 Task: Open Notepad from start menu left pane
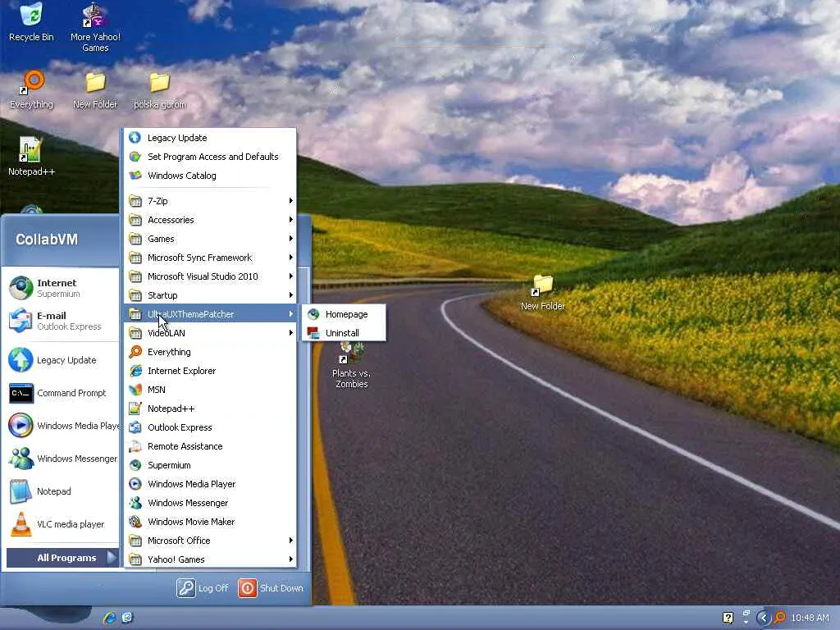pyautogui.click(x=61, y=491)
